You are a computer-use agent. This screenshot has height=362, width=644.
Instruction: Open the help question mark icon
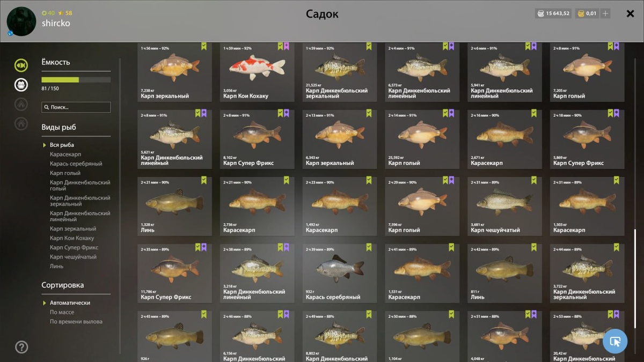point(21,347)
